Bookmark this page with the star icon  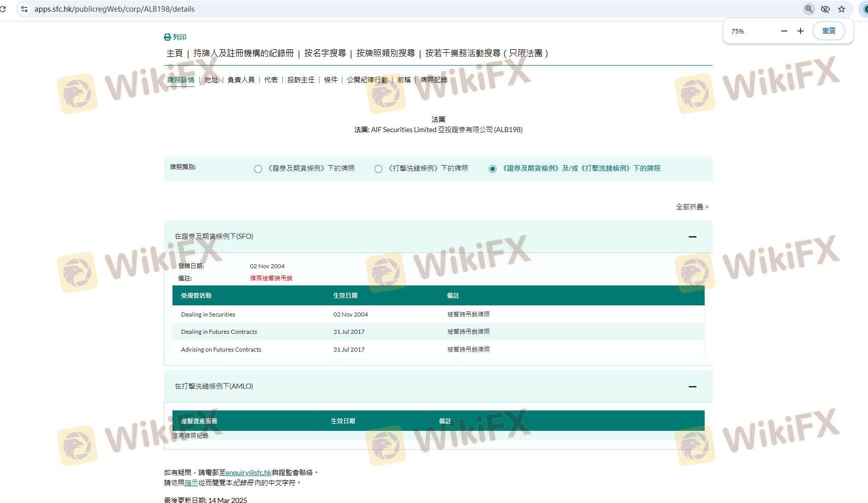pyautogui.click(x=842, y=9)
